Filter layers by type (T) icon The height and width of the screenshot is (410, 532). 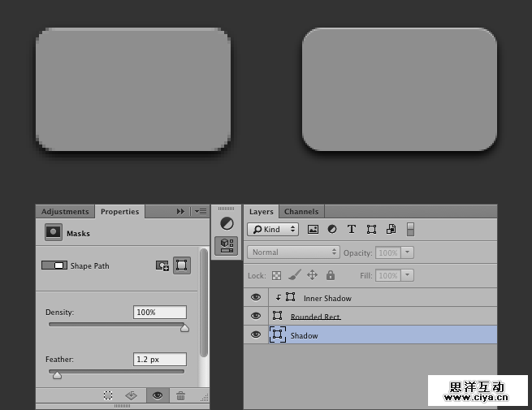[x=352, y=230]
